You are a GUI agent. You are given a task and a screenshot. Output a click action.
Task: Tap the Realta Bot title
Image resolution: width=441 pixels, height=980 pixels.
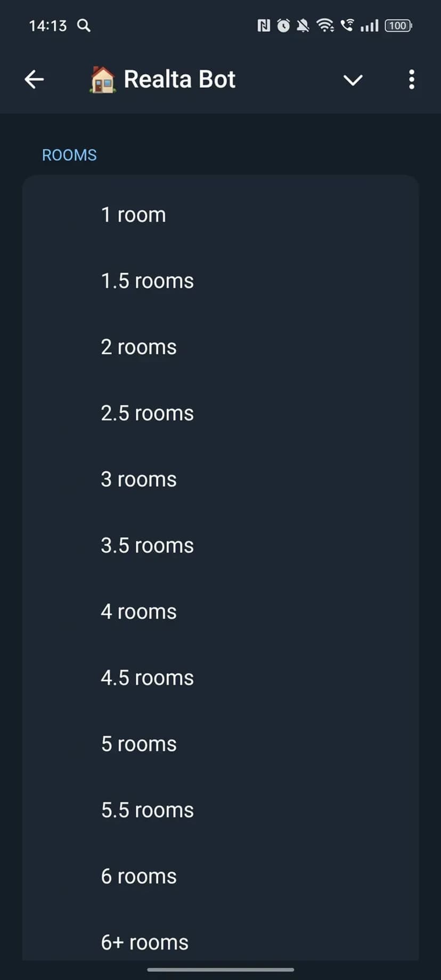click(x=179, y=80)
